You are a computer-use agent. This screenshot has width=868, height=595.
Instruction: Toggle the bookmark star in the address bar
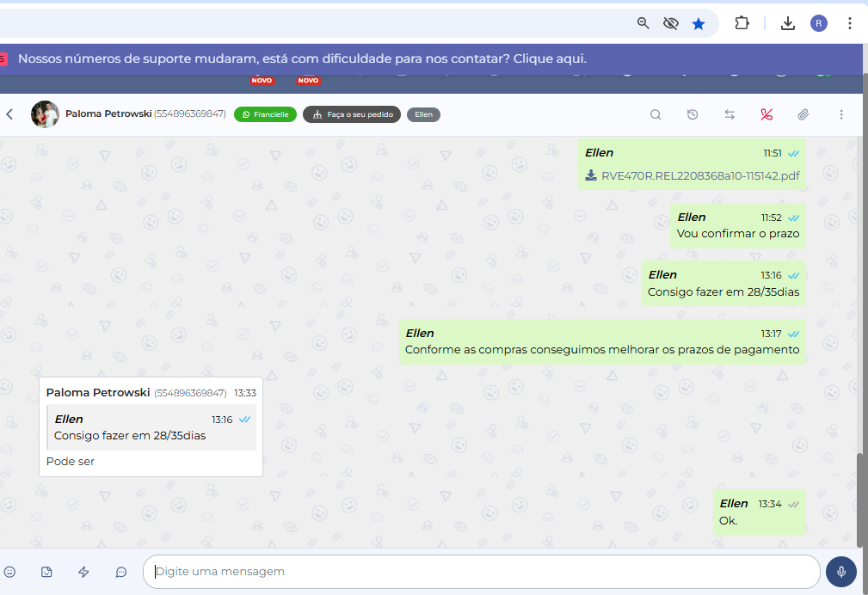click(699, 23)
